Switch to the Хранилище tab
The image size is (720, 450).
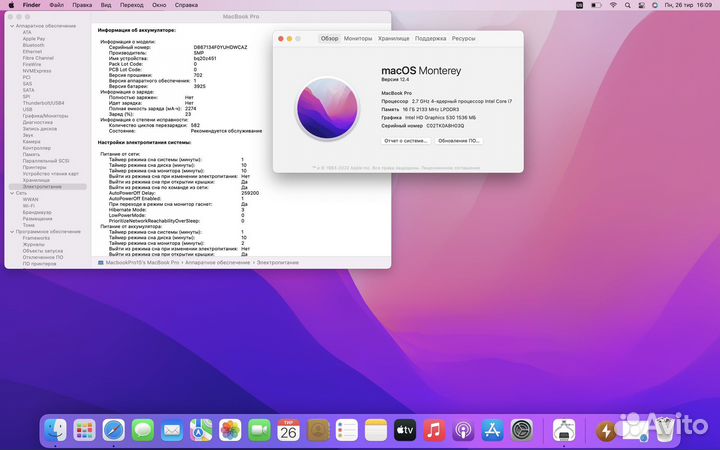click(394, 39)
